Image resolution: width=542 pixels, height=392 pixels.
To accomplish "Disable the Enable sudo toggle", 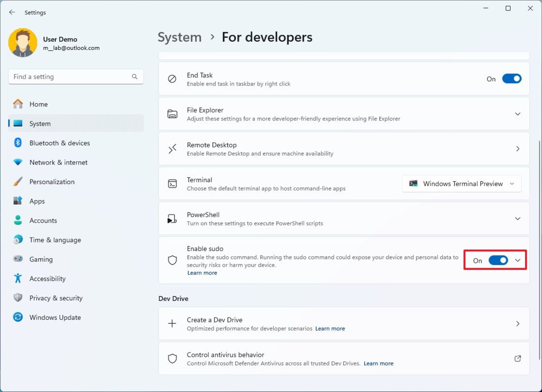I will pos(498,261).
